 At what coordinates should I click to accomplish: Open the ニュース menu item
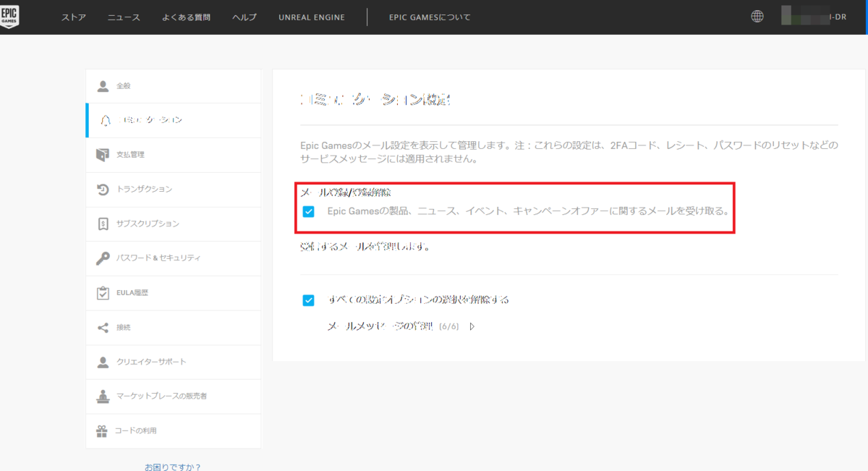coord(124,17)
